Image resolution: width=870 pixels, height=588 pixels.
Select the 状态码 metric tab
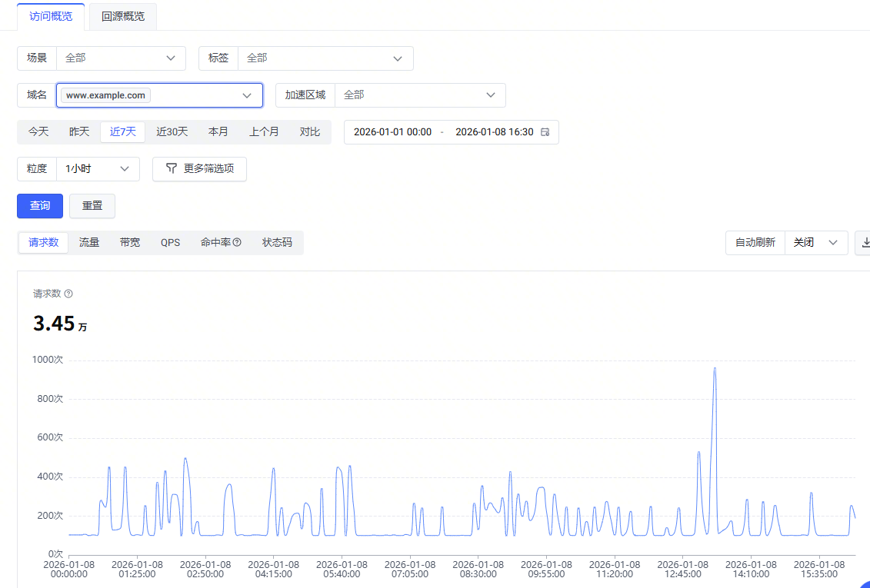(277, 243)
